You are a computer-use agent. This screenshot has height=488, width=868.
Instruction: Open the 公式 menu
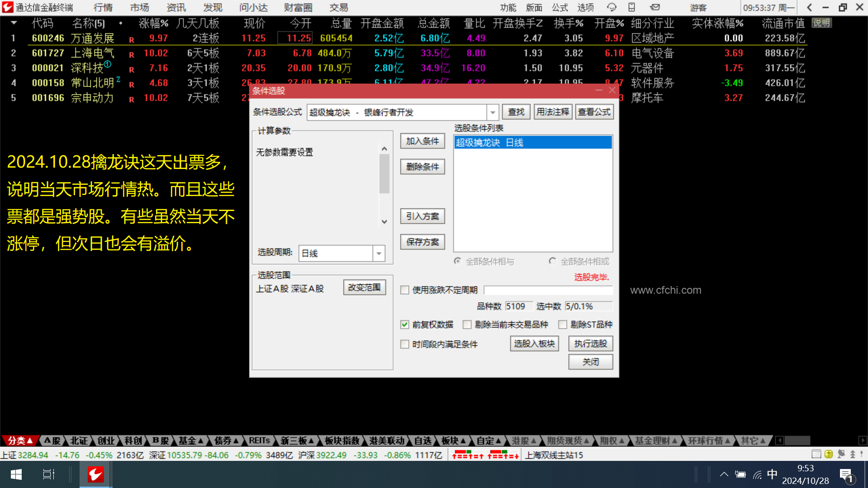click(560, 7)
